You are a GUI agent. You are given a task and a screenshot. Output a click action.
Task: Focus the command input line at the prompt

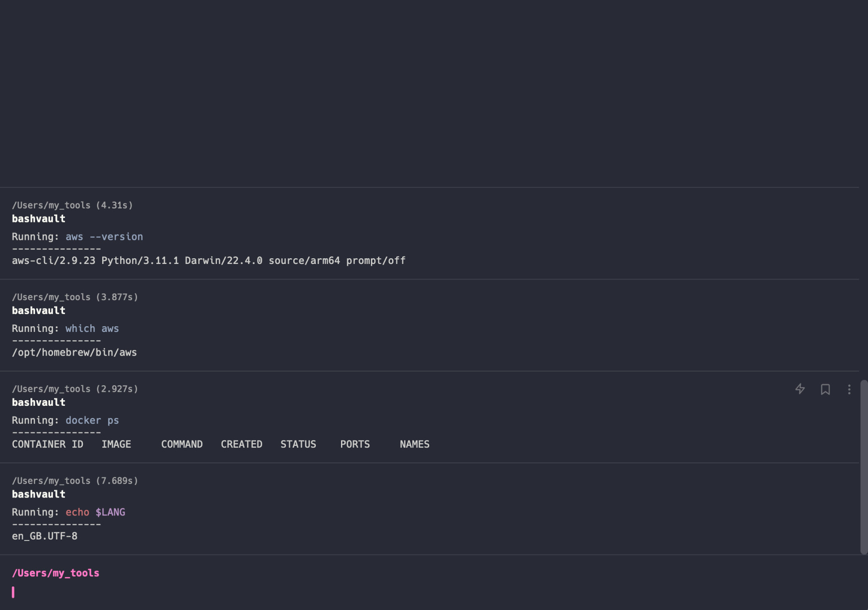point(193,592)
